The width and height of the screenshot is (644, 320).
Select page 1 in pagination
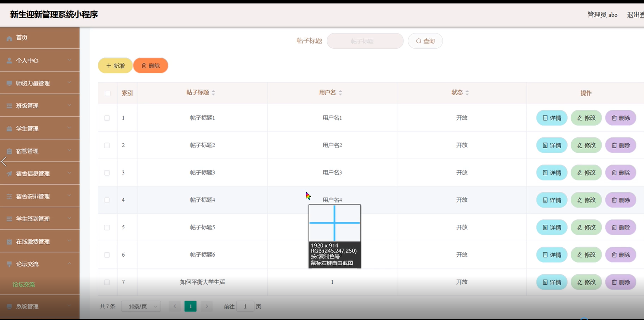(x=191, y=306)
